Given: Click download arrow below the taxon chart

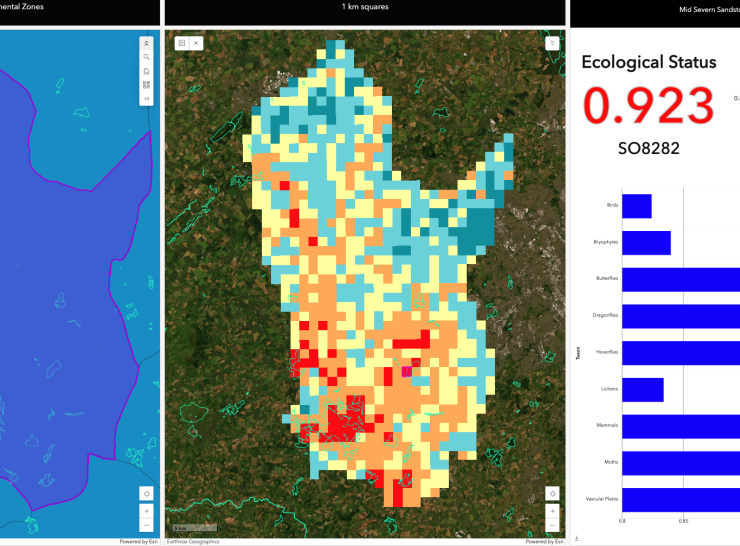Looking at the screenshot, I should pyautogui.click(x=577, y=538).
